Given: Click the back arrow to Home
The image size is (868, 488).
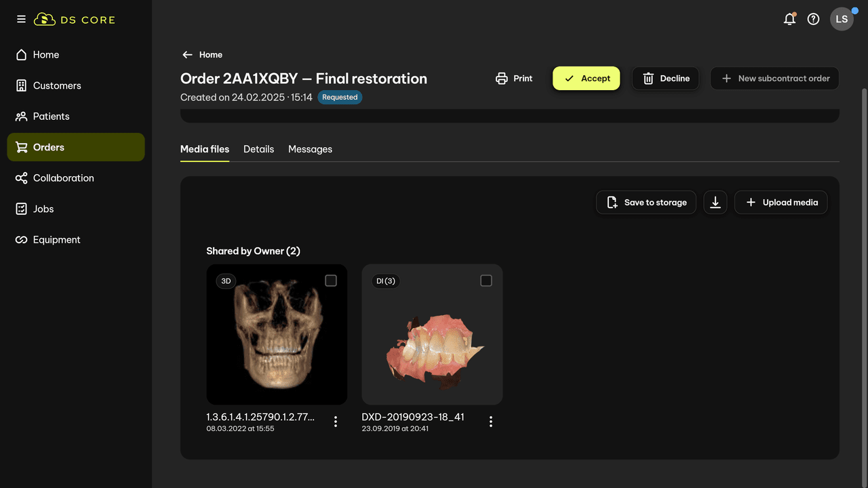Looking at the screenshot, I should click(x=188, y=55).
